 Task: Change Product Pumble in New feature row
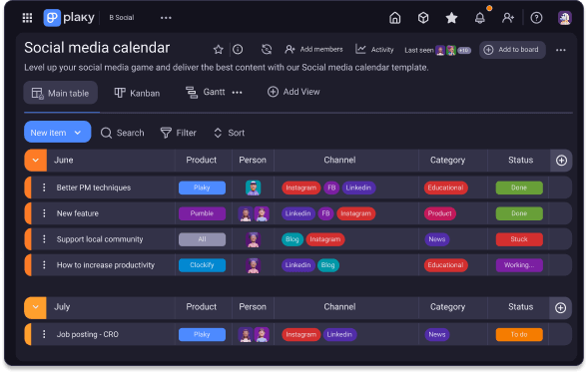click(202, 213)
